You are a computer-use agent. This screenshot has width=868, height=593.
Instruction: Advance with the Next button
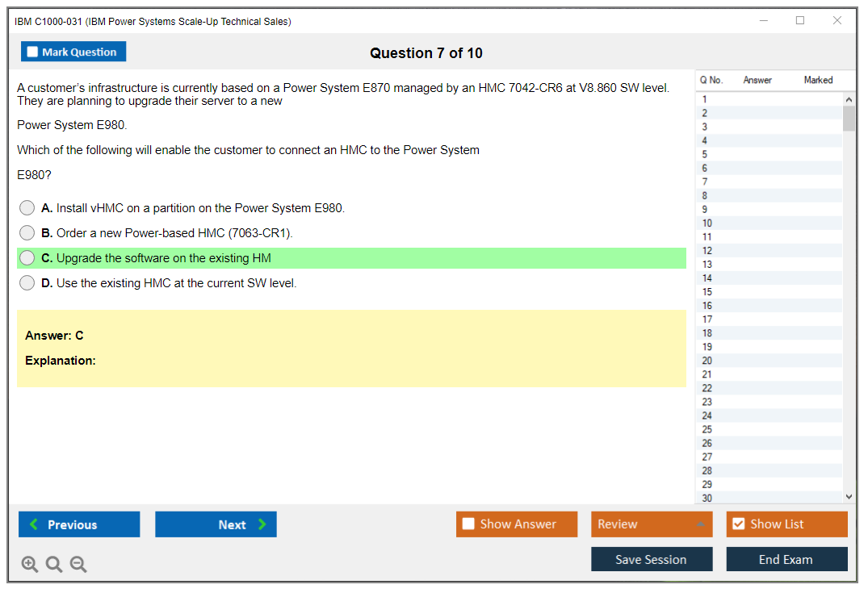coord(216,524)
